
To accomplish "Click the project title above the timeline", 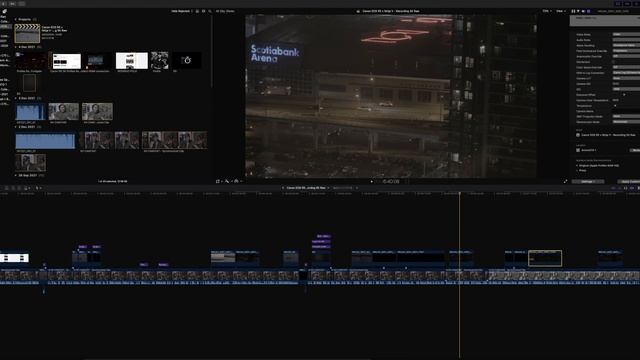I will click(306, 188).
